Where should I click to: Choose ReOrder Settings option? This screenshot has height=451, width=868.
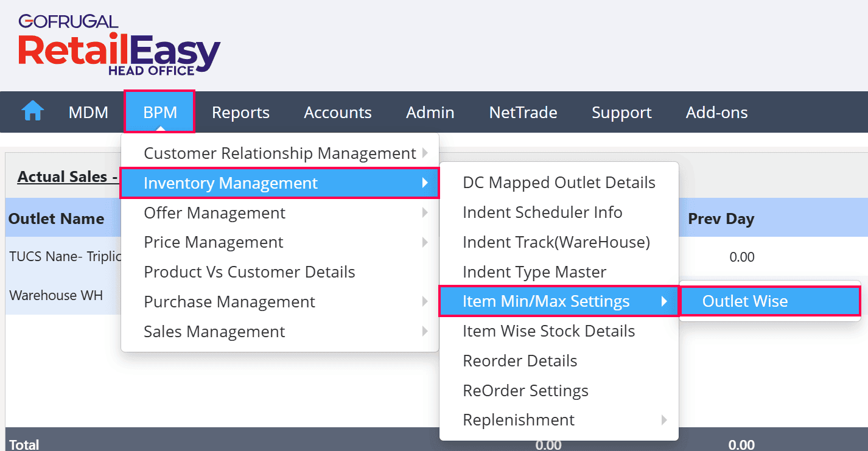pyautogui.click(x=525, y=391)
